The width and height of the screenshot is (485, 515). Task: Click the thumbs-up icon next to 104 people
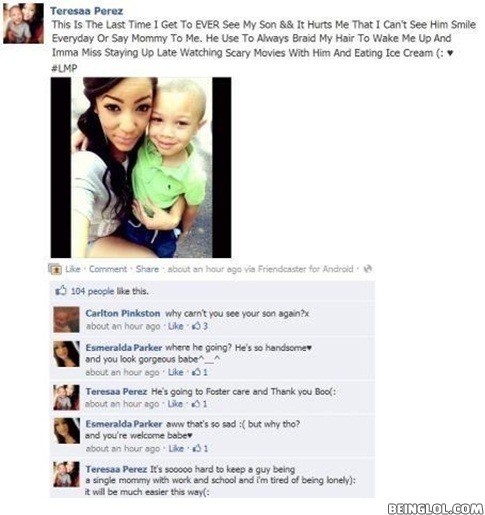(x=61, y=291)
